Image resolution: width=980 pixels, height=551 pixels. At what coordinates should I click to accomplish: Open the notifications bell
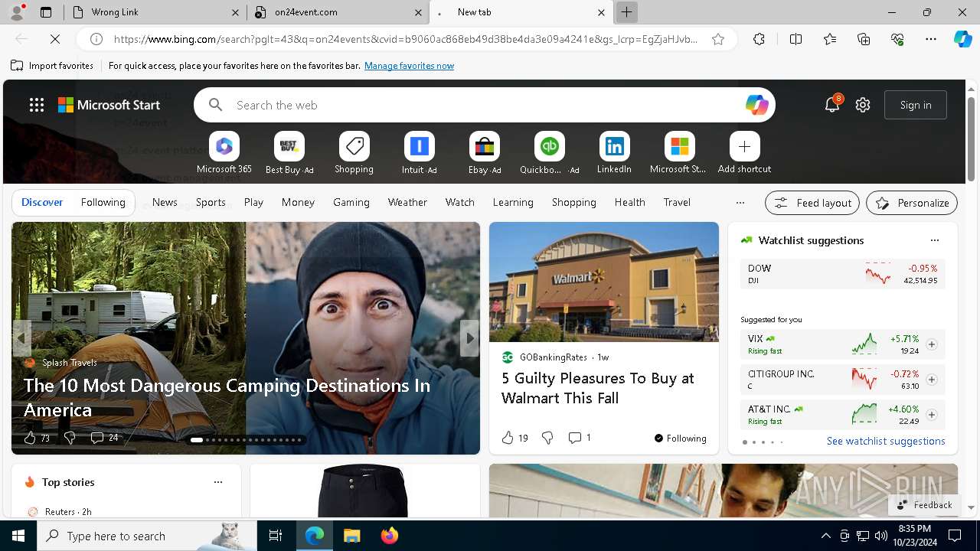tap(832, 105)
